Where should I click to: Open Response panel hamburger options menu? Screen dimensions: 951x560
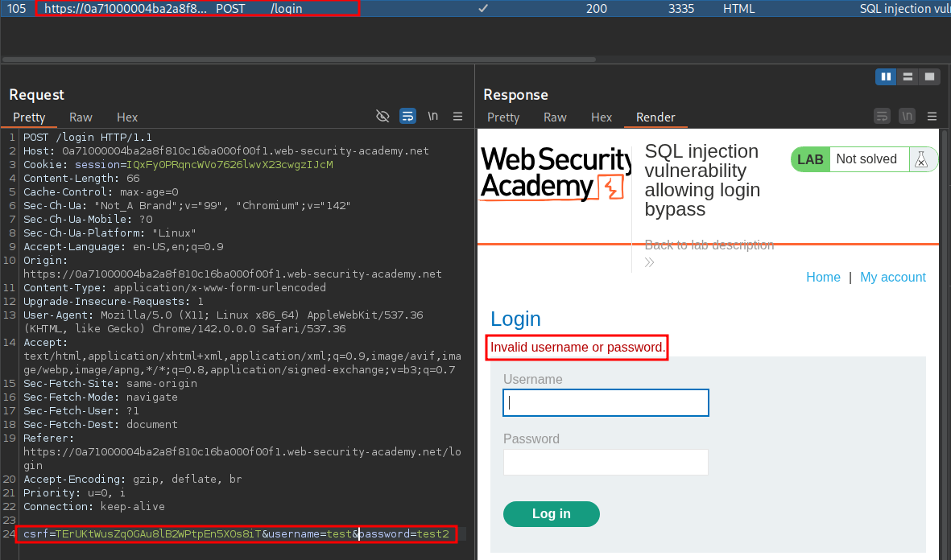[x=932, y=117]
